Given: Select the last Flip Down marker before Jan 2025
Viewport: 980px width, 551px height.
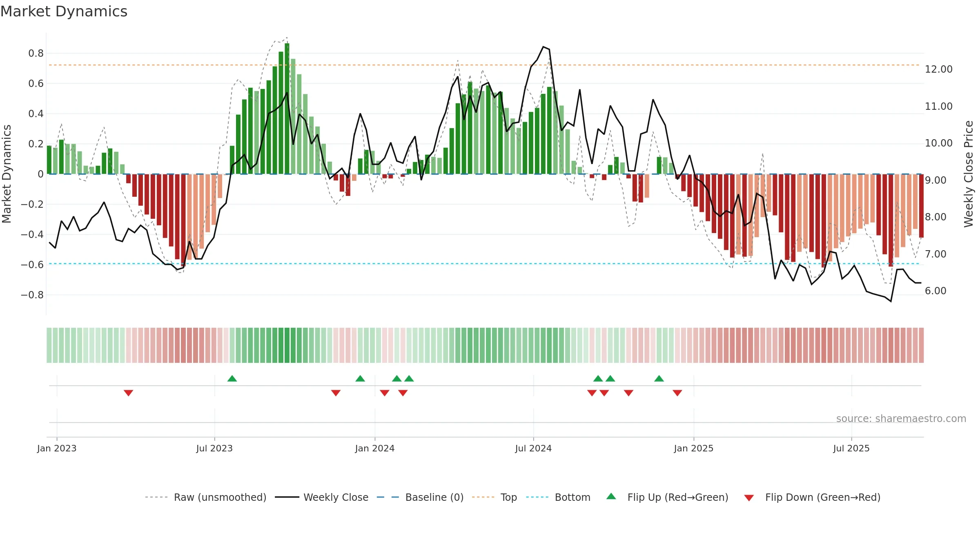Looking at the screenshot, I should [x=677, y=393].
